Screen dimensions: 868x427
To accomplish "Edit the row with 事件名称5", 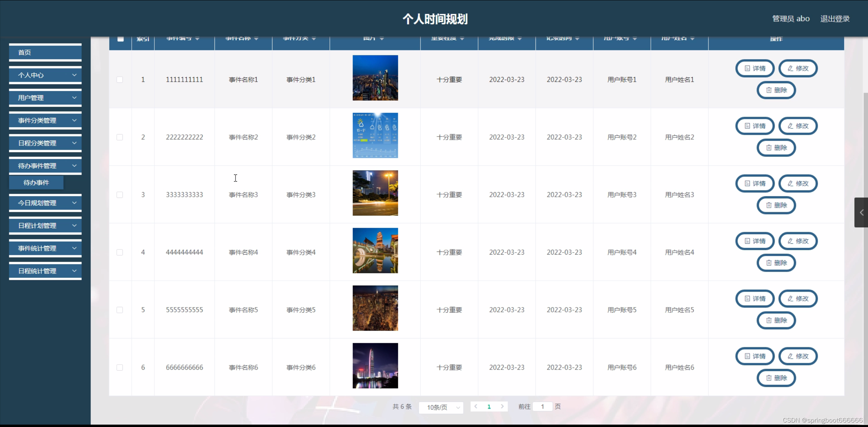I will click(798, 299).
